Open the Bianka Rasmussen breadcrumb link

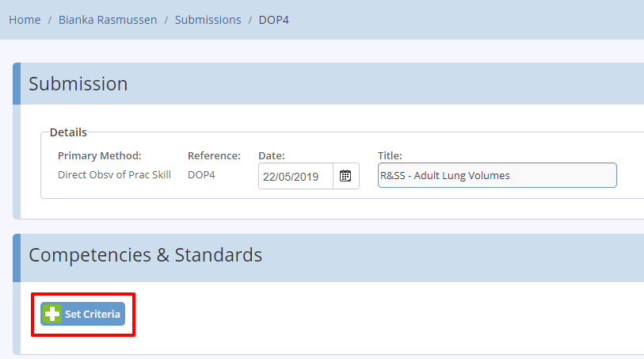(108, 20)
